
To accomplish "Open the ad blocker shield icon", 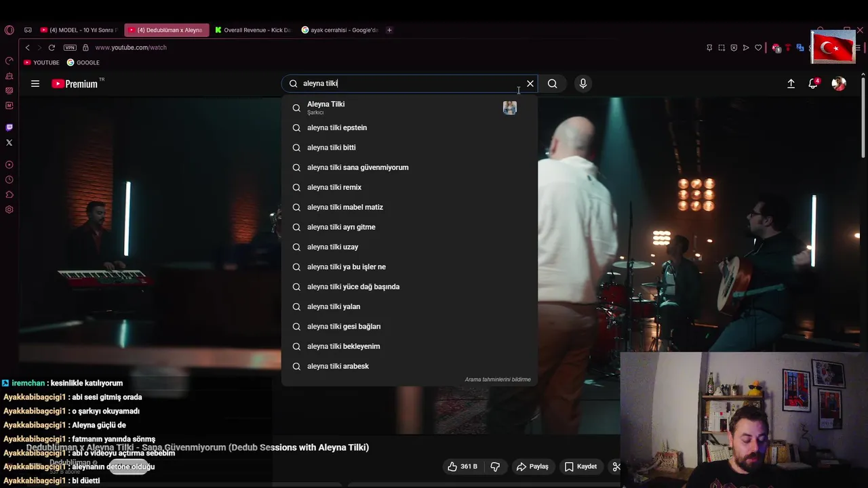I will (x=734, y=47).
